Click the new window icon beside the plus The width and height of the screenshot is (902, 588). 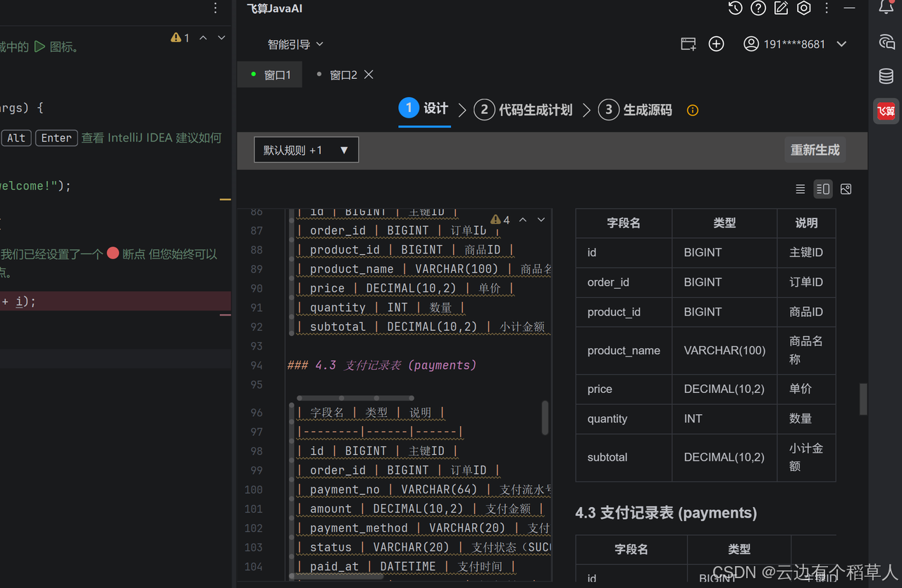[x=688, y=44]
